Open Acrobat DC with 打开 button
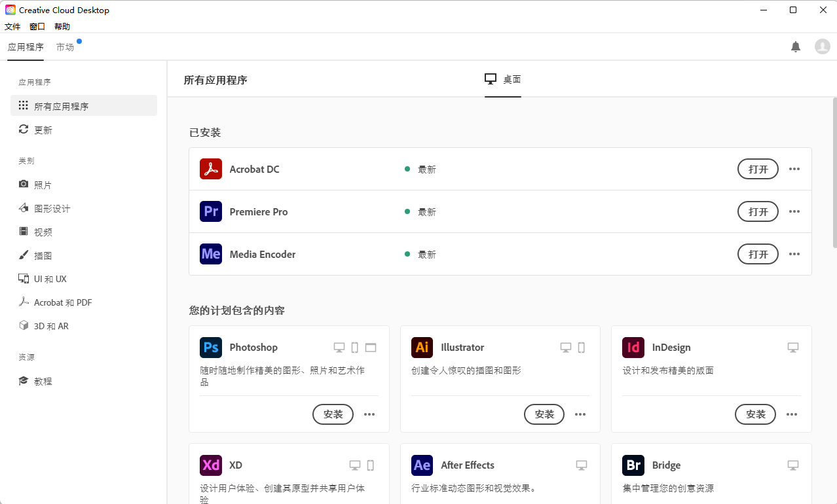 coord(758,169)
